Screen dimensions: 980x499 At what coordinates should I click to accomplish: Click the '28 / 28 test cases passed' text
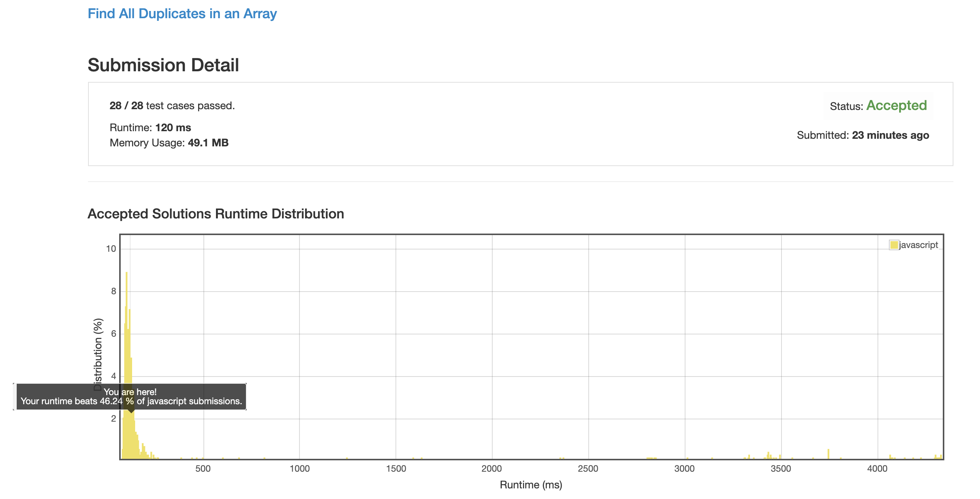172,106
